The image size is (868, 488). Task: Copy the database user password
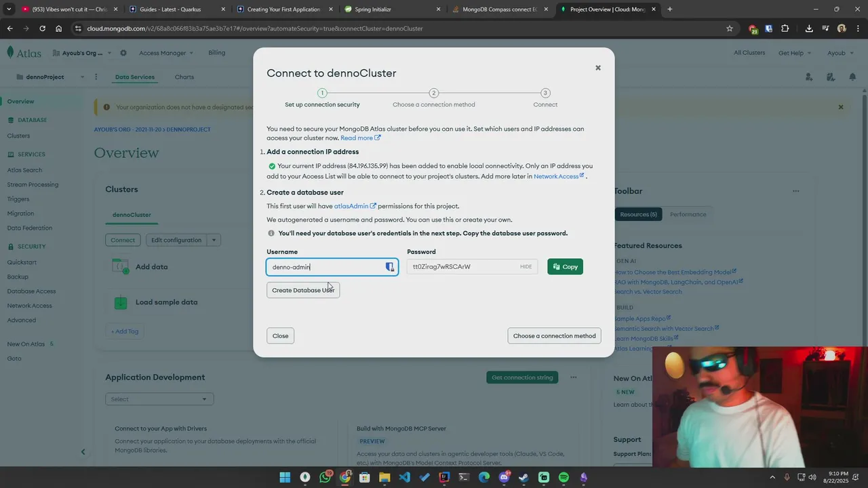[x=565, y=267]
